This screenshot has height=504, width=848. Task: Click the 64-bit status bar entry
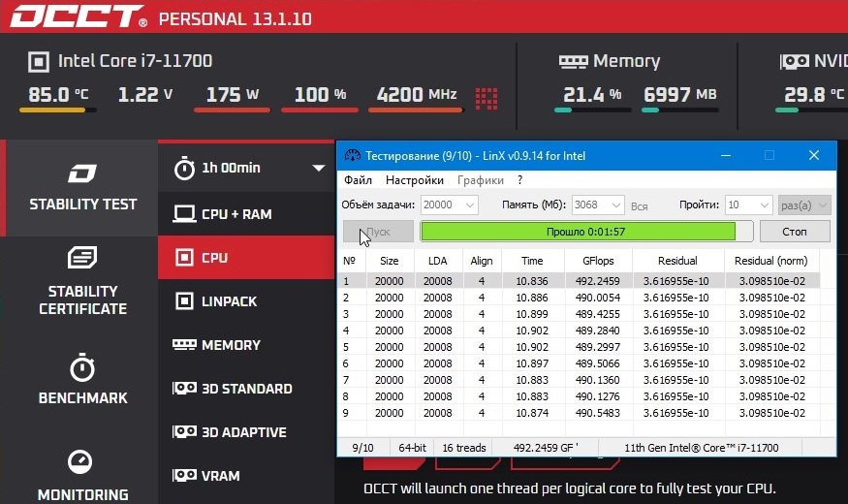coord(412,448)
